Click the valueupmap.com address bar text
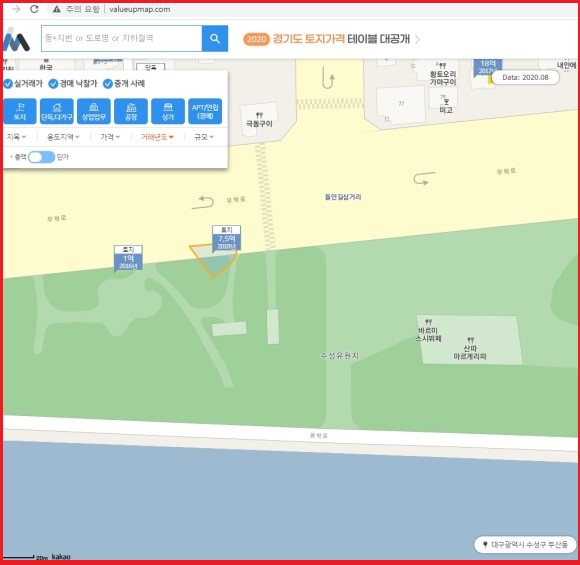Screen dimensions: 580x565 point(140,9)
